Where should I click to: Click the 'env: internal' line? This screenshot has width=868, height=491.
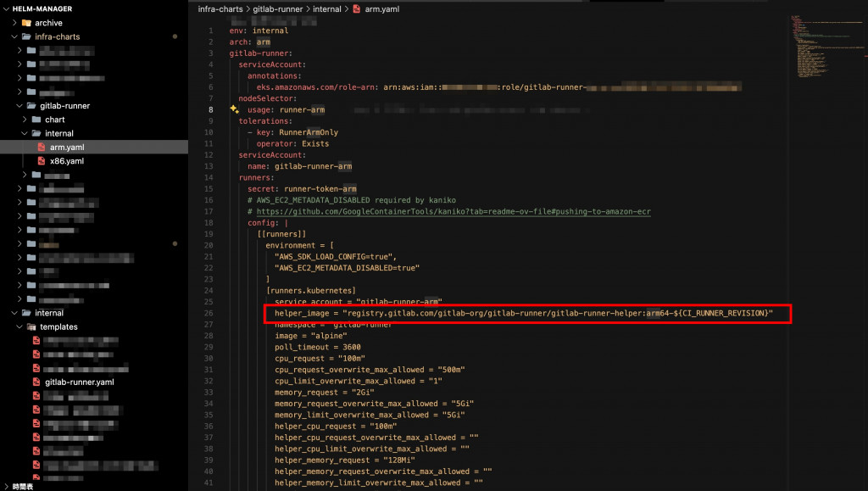tap(259, 31)
